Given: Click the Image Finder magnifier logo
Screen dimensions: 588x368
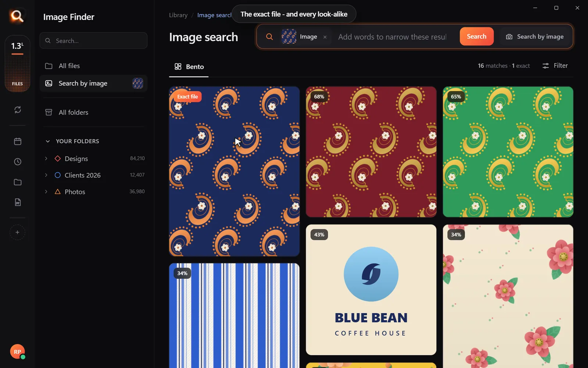Looking at the screenshot, I should pyautogui.click(x=17, y=16).
